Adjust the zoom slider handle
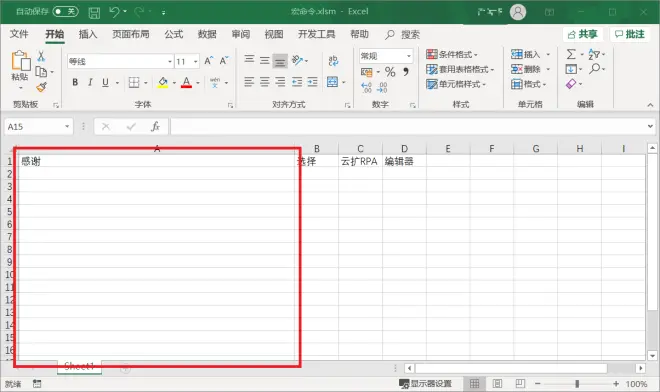Viewport: 660px width, 392px height. click(577, 384)
